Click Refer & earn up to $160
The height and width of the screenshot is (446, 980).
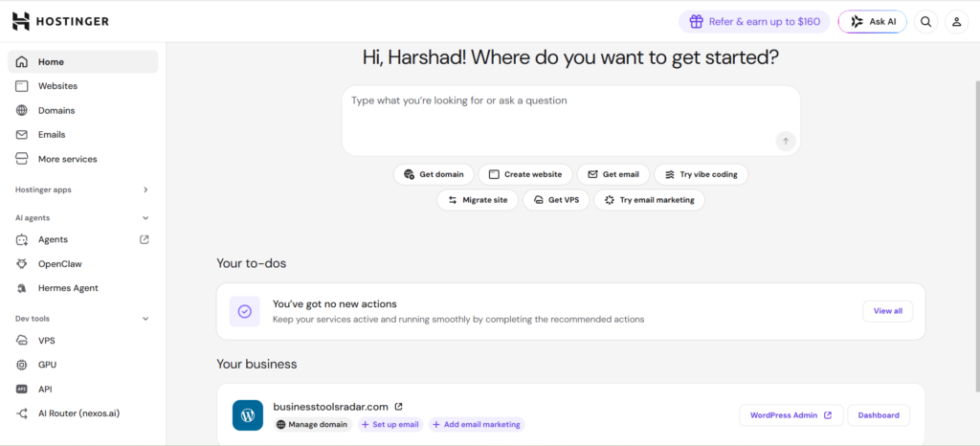tap(754, 22)
